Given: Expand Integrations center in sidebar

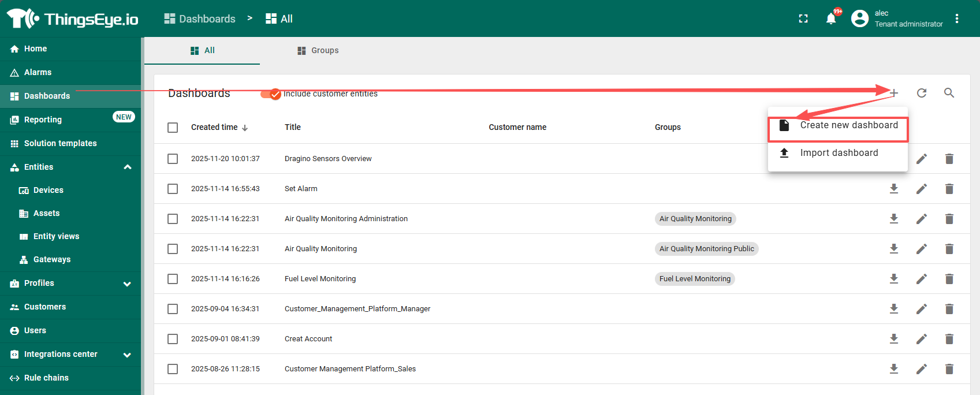Looking at the screenshot, I should 128,355.
